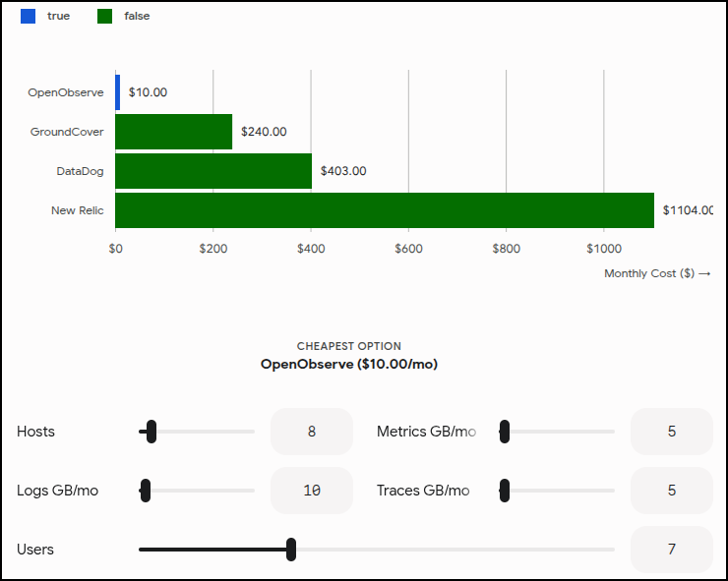728x581 pixels.
Task: Focus the Hosts value field showing 8
Action: 312,432
